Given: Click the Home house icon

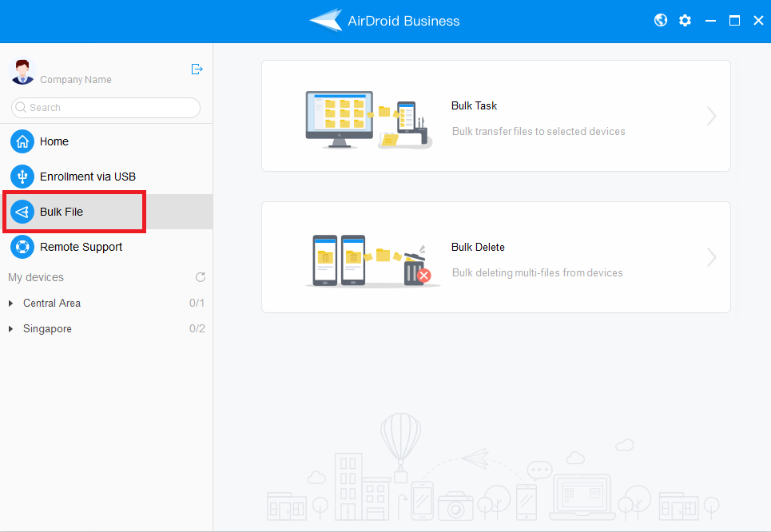Looking at the screenshot, I should pyautogui.click(x=22, y=141).
